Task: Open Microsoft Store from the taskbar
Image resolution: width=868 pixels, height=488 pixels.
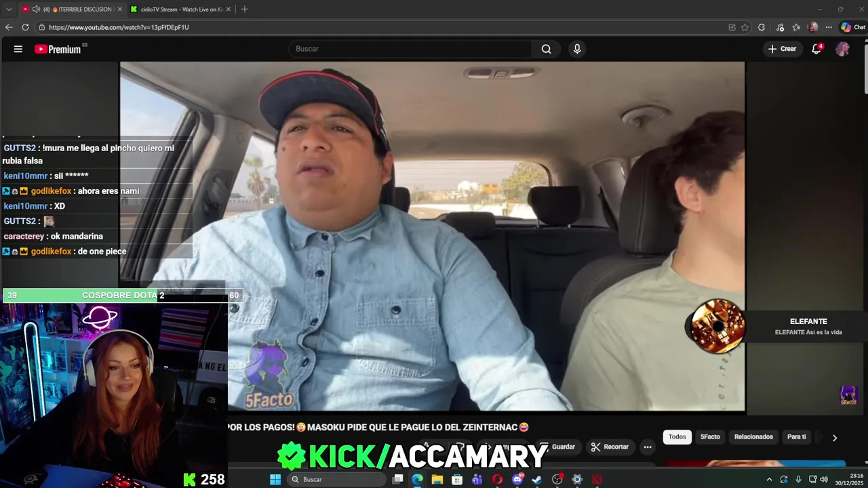Action: coord(457,479)
